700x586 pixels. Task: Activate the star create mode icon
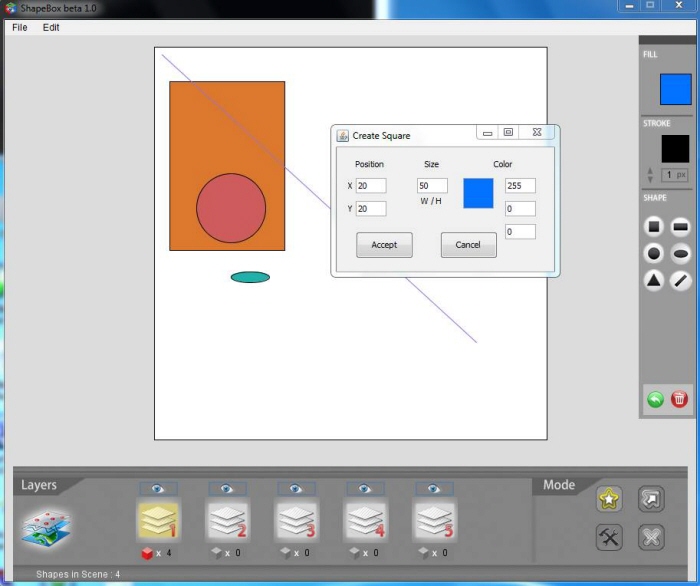(610, 499)
